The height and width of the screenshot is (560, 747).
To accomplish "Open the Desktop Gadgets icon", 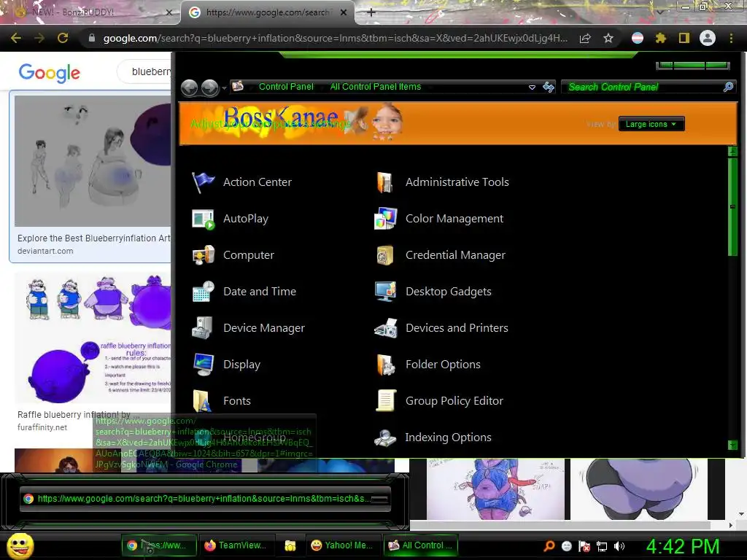I will click(385, 292).
